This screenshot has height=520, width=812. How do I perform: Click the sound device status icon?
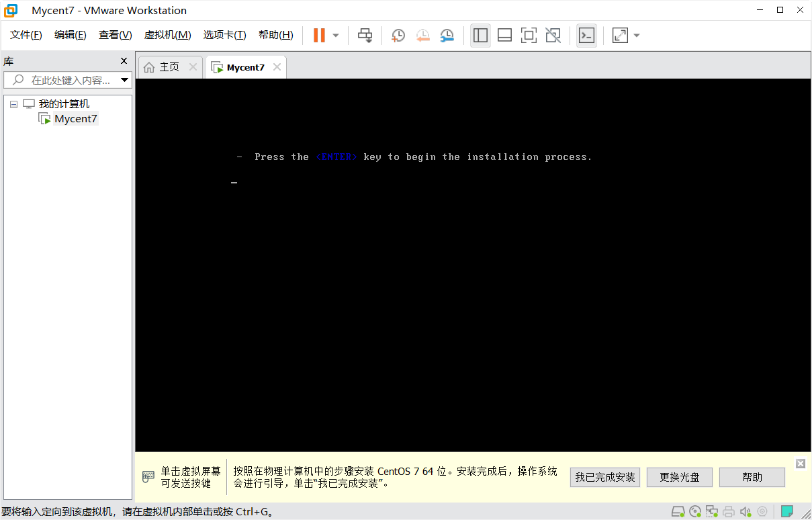[x=745, y=511]
